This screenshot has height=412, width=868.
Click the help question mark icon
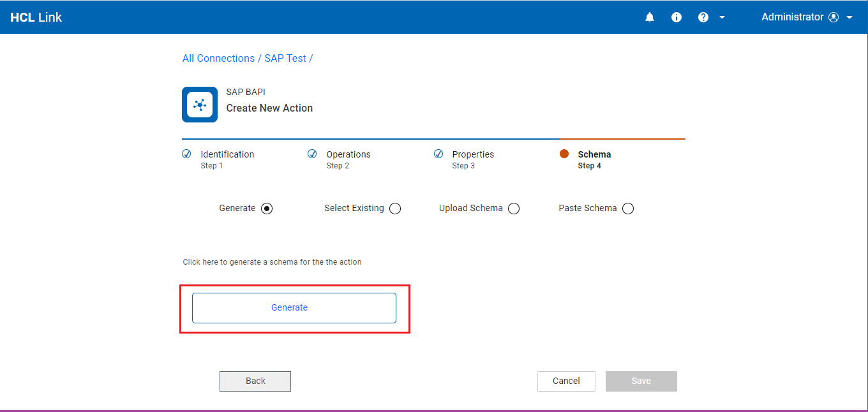(703, 17)
